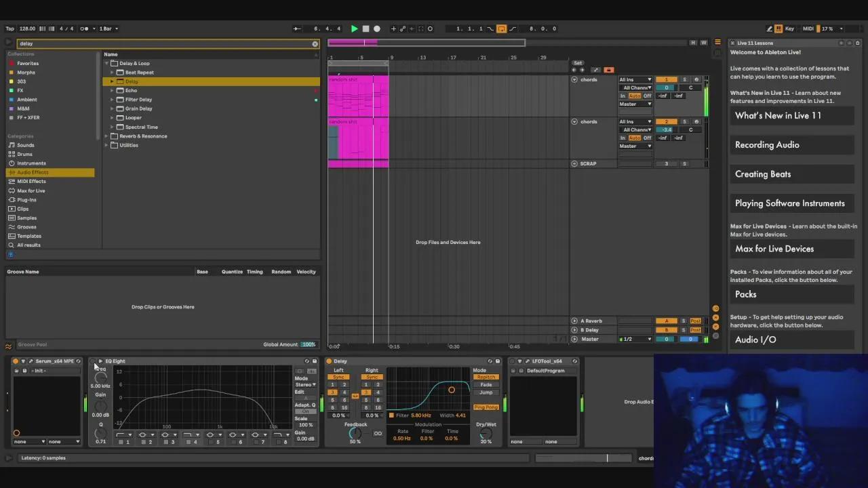The height and width of the screenshot is (488, 868).
Task: Toggle the Delay stereo link button
Action: click(355, 396)
